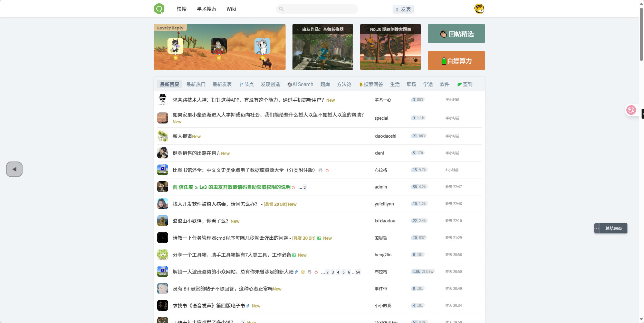Open page 2 of the admin invitation thread
This screenshot has height=323, width=644.
(305, 187)
